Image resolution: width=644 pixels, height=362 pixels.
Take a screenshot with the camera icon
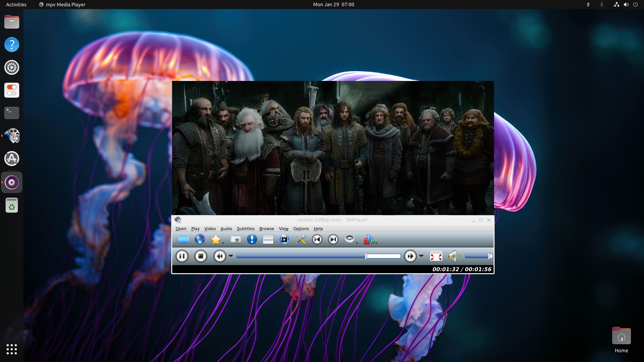(235, 239)
